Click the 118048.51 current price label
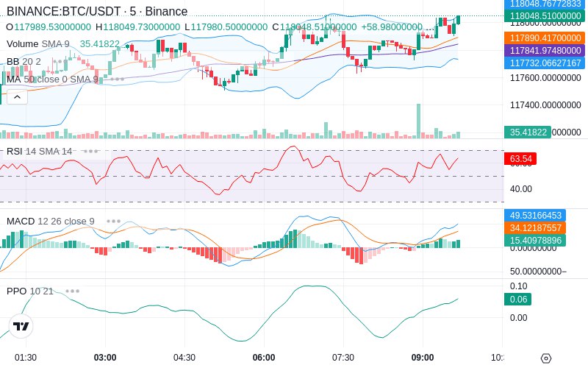 [x=545, y=15]
